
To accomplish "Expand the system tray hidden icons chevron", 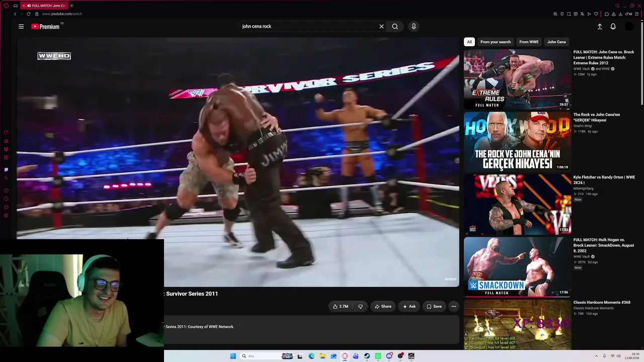I will click(597, 356).
